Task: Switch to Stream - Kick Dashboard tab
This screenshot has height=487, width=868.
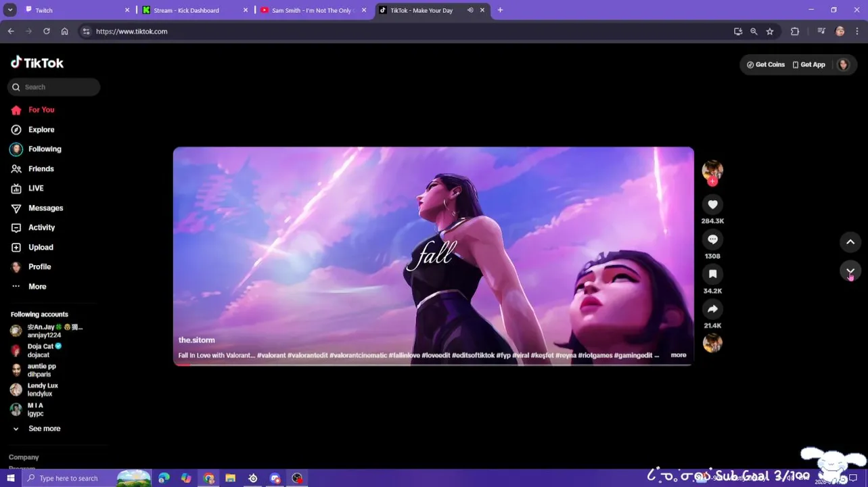Action: pyautogui.click(x=193, y=10)
